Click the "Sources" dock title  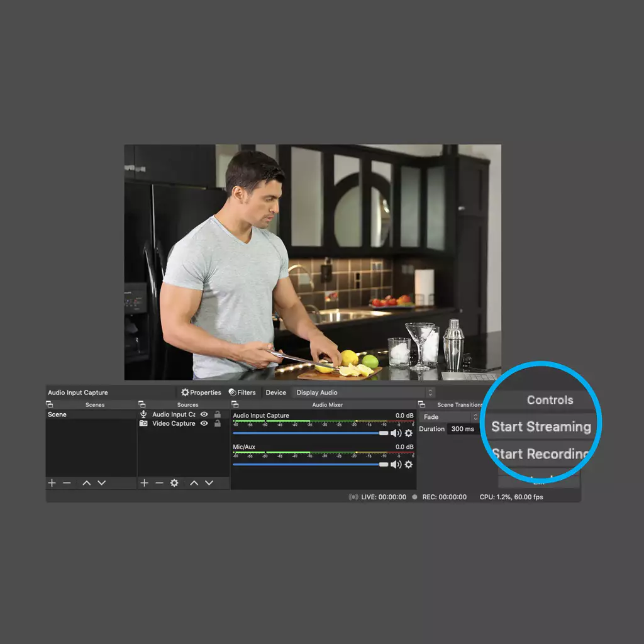pyautogui.click(x=187, y=404)
